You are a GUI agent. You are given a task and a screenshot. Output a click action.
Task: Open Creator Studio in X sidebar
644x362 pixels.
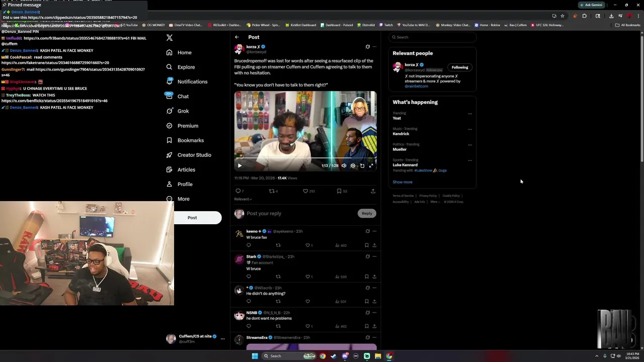(x=189, y=155)
